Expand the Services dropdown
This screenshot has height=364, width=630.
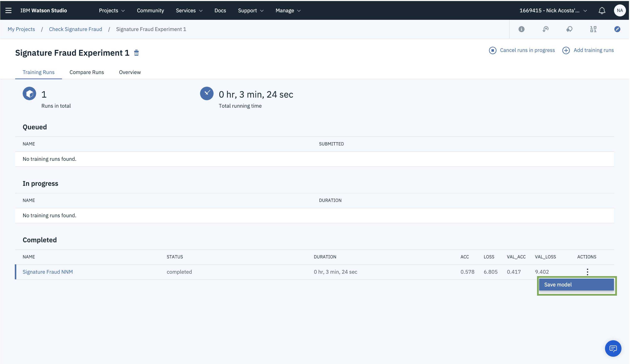(x=189, y=11)
